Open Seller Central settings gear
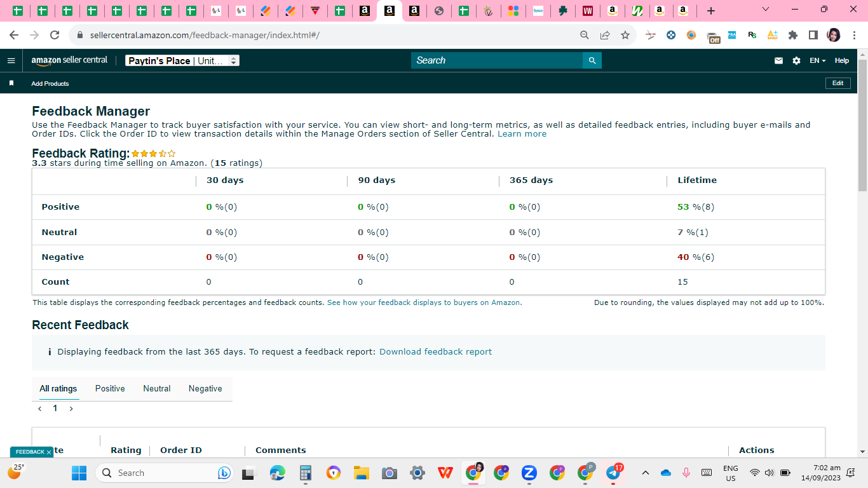This screenshot has width=868, height=488. pyautogui.click(x=796, y=60)
